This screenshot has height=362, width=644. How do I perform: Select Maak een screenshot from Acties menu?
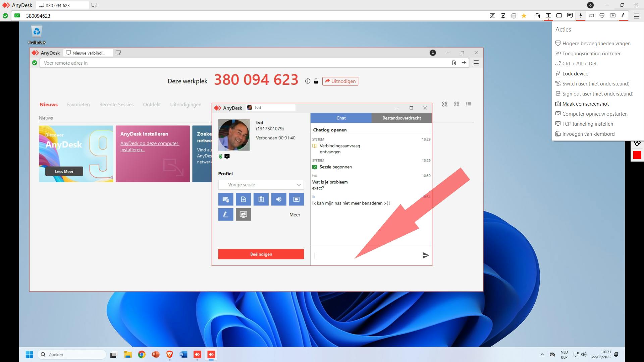click(x=585, y=104)
